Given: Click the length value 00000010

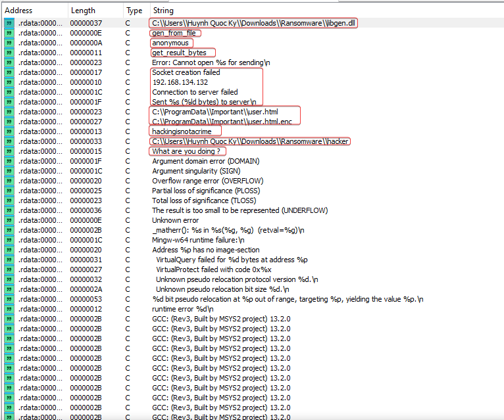Looking at the screenshot, I should 86,82.
